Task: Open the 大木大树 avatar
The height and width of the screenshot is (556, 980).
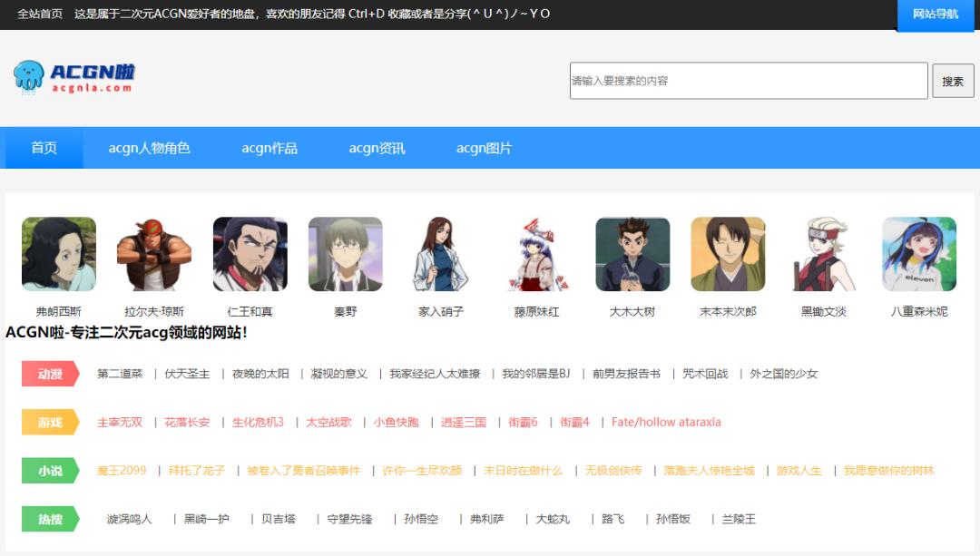Action: pyautogui.click(x=632, y=254)
